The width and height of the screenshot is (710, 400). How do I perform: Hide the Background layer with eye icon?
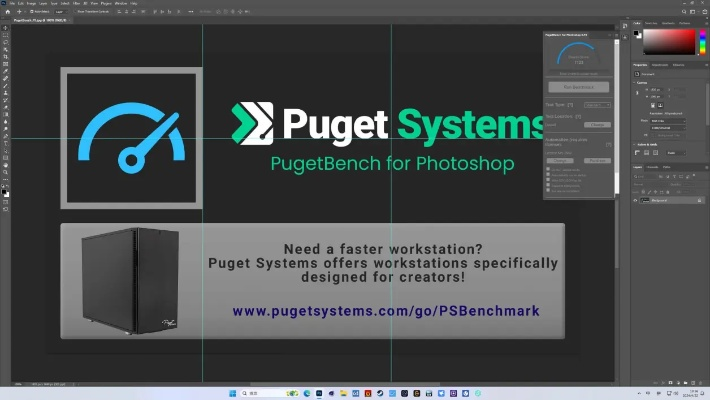(x=637, y=200)
